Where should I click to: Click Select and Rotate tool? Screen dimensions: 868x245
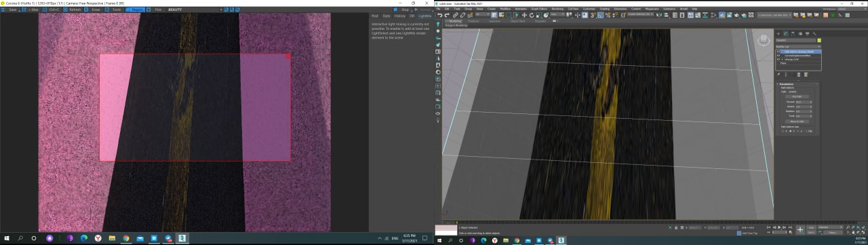(532, 15)
